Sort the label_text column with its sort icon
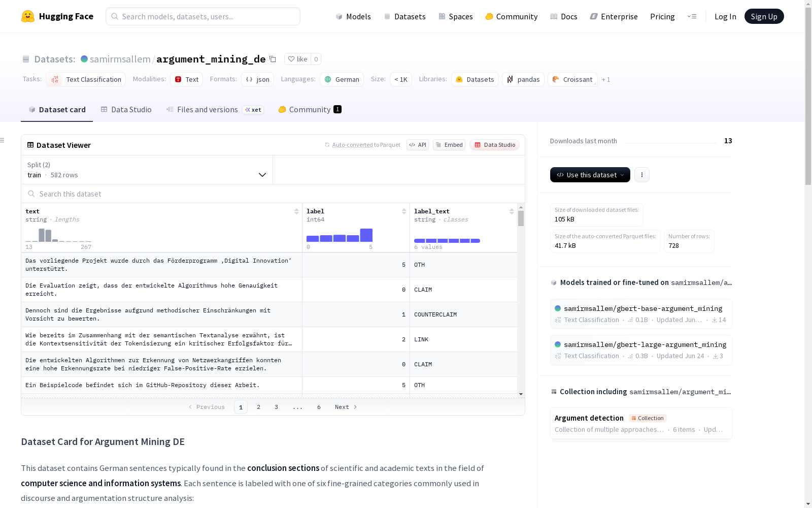Image resolution: width=812 pixels, height=508 pixels. 512,211
